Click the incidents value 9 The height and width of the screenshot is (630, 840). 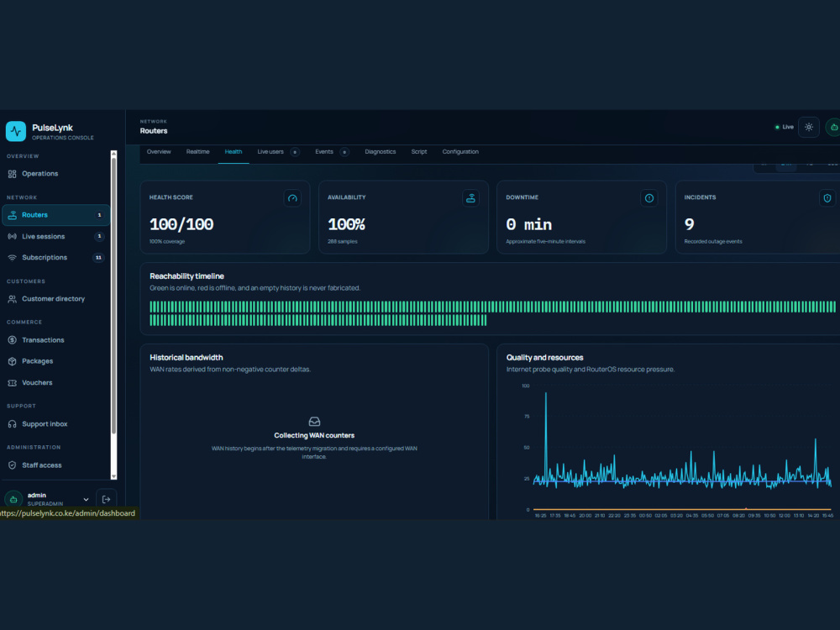click(689, 224)
